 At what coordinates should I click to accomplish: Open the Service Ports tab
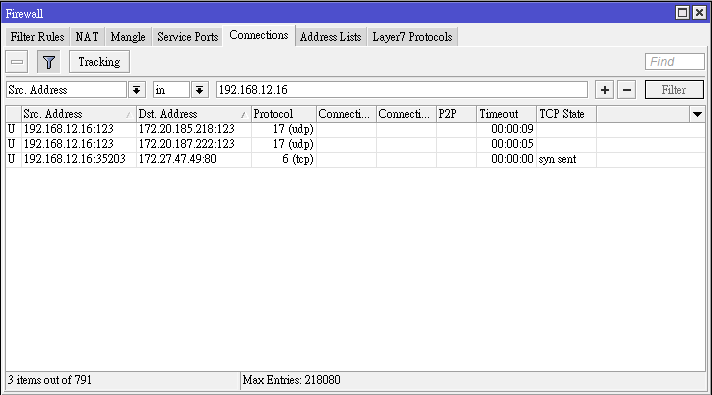point(188,37)
